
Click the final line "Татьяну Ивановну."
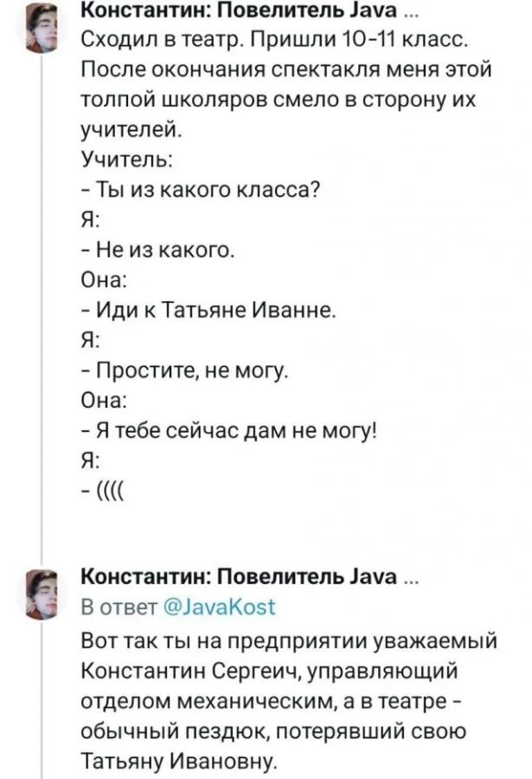coord(178,761)
